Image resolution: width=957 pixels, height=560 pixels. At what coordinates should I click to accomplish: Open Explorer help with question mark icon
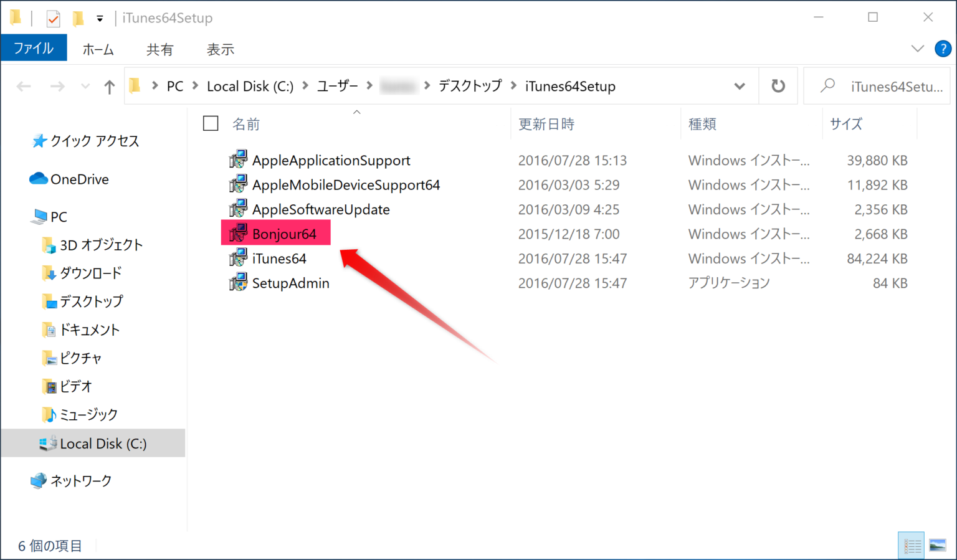[943, 49]
